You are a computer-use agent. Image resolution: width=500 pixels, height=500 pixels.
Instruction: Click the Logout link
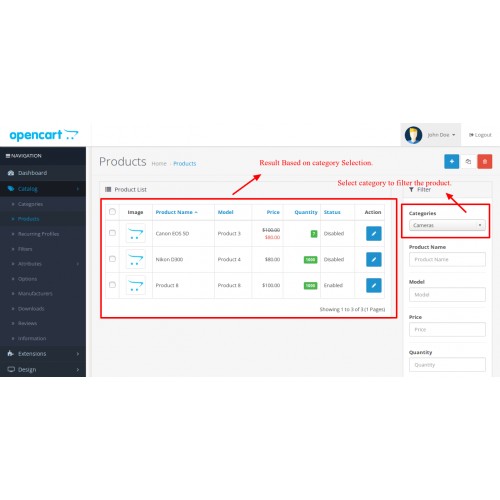(480, 135)
